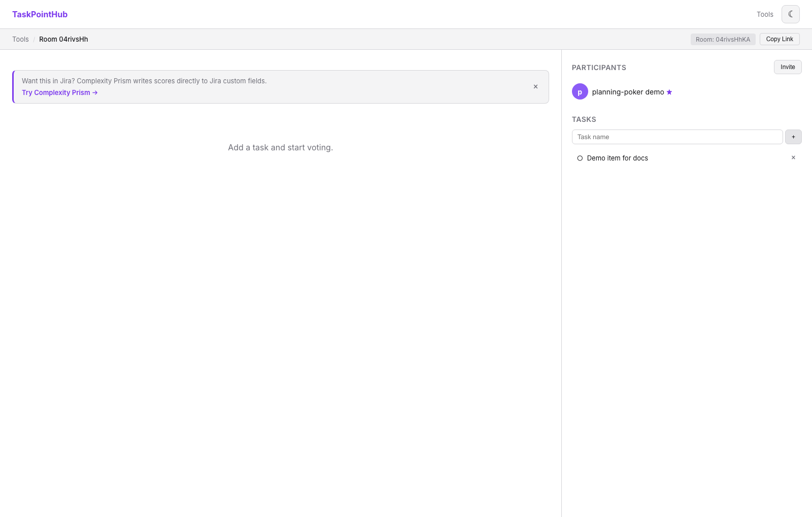This screenshot has width=812, height=517.
Task: Click the Add a task and start voting text
Action: (281, 148)
